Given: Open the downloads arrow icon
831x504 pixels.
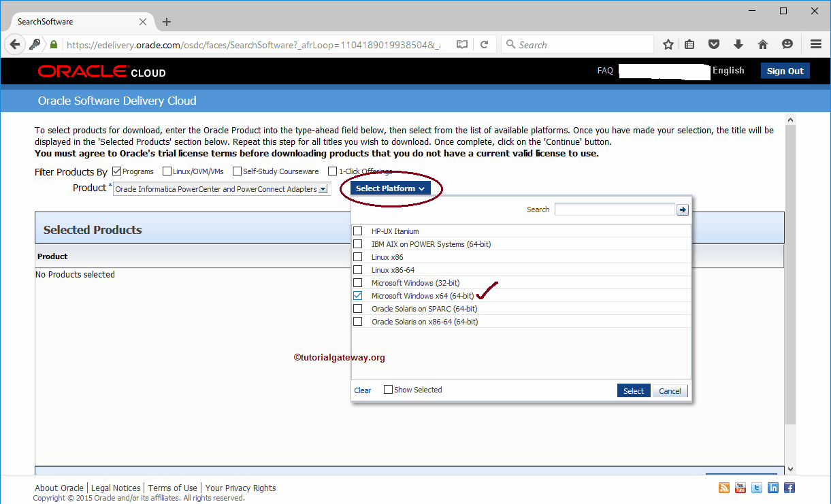Looking at the screenshot, I should pos(738,44).
